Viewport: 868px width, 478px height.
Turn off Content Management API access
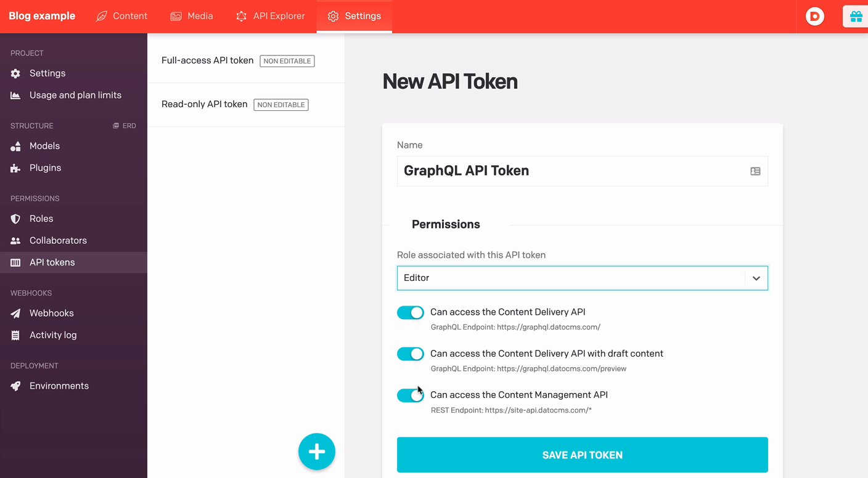(x=411, y=395)
